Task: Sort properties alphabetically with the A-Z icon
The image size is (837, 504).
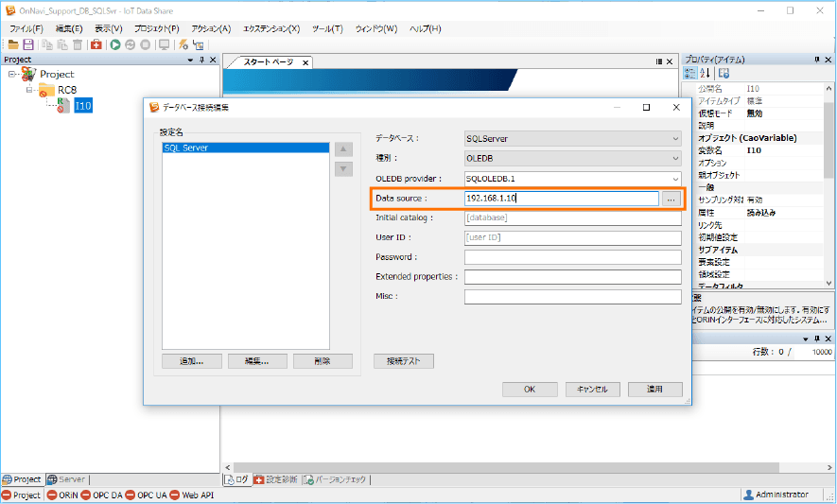Action: pos(706,73)
